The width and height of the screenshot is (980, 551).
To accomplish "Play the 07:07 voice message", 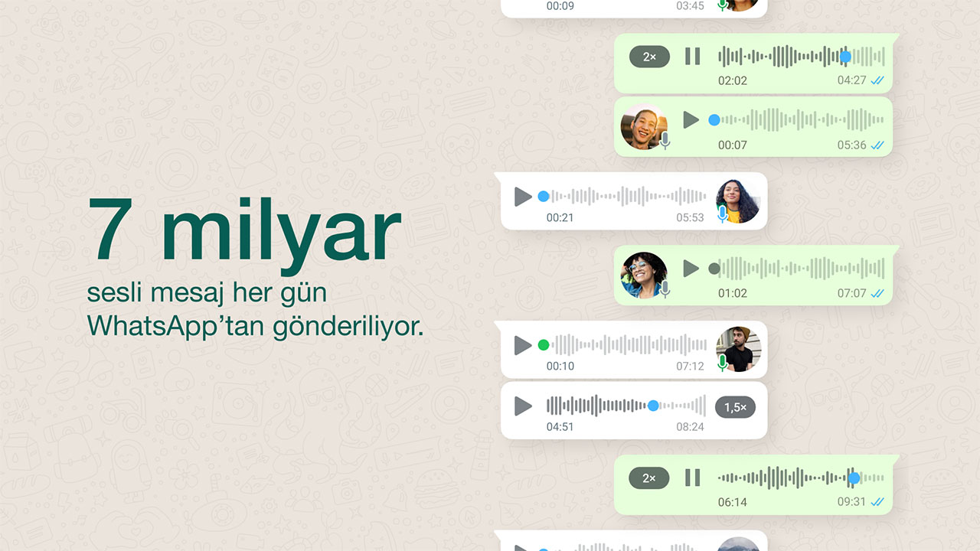I will point(691,268).
